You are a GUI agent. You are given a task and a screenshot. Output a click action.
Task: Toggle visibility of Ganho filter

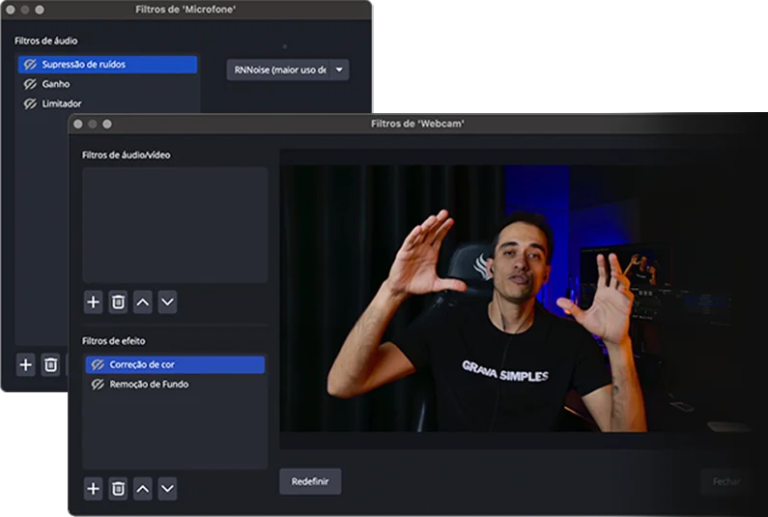click(31, 84)
